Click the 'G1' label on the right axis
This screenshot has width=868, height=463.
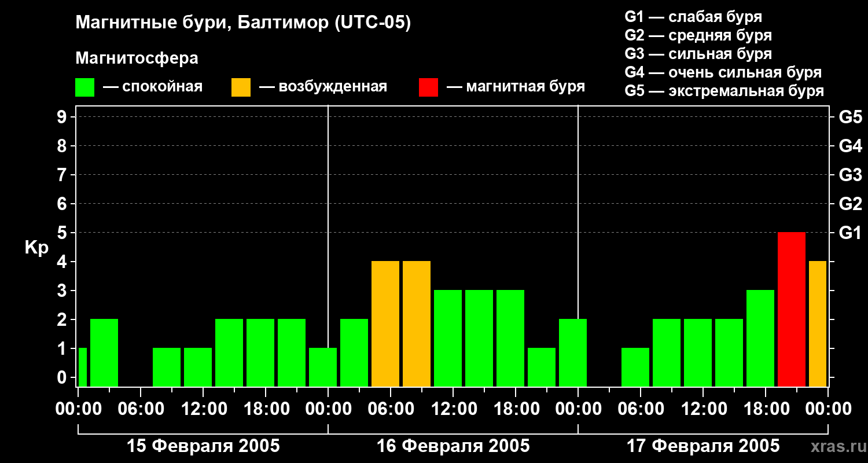[851, 233]
